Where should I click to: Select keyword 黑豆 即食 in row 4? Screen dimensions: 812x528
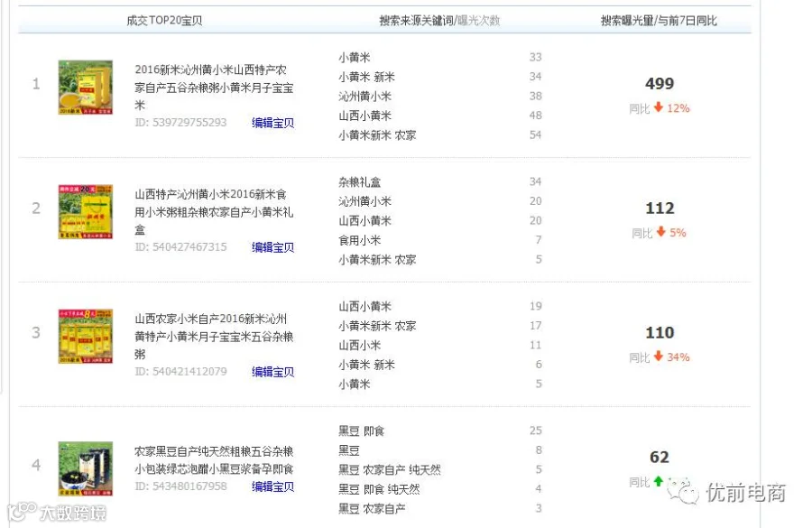(362, 431)
